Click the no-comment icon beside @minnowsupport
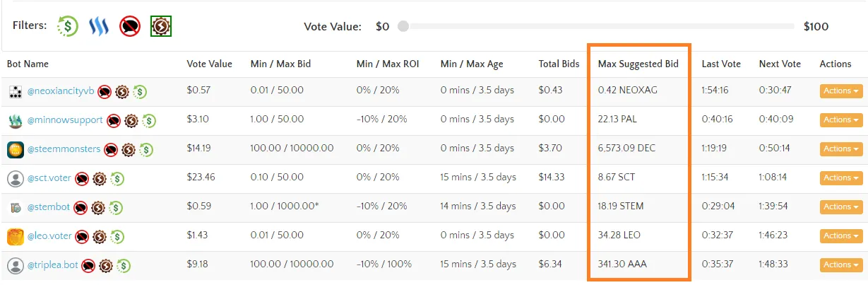Image resolution: width=868 pixels, height=285 pixels. (114, 120)
